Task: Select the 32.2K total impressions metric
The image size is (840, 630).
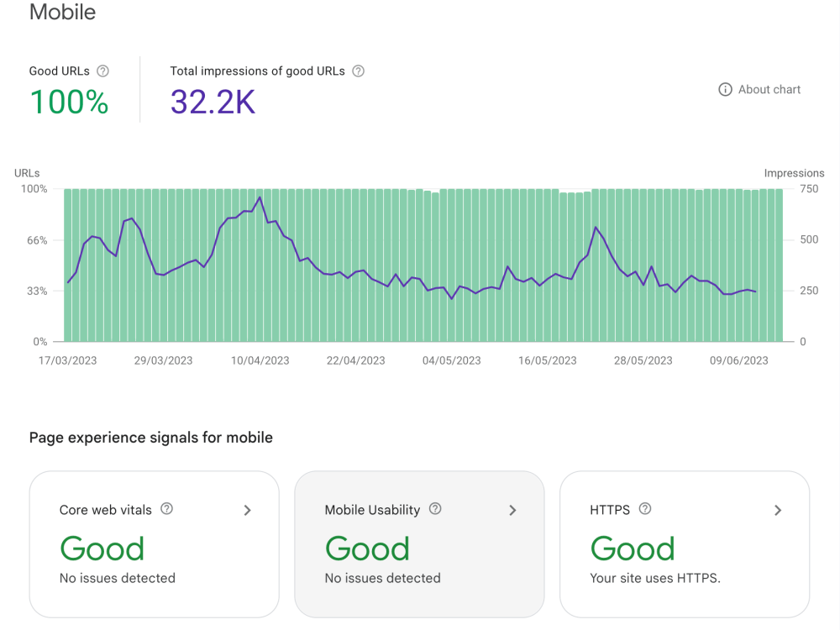Action: point(213,102)
